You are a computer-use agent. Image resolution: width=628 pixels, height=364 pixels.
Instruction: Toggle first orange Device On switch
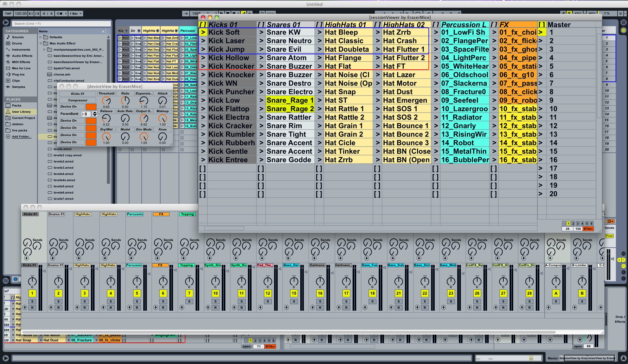point(91,107)
